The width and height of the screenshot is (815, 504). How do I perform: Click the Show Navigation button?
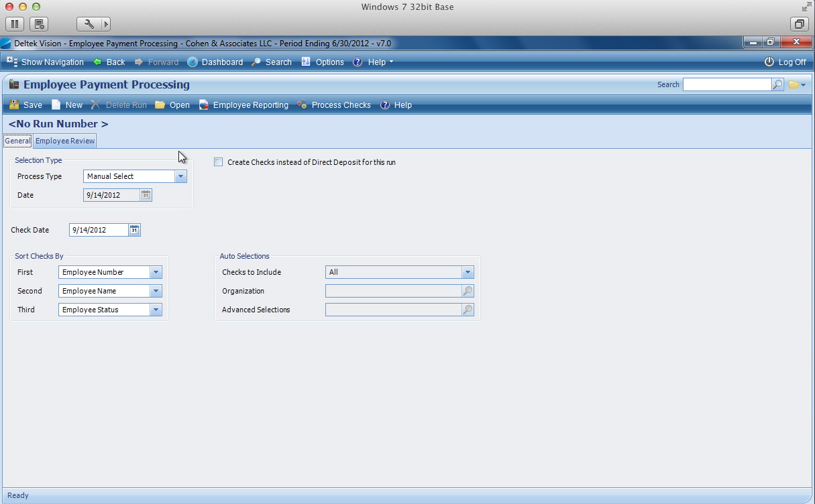46,62
